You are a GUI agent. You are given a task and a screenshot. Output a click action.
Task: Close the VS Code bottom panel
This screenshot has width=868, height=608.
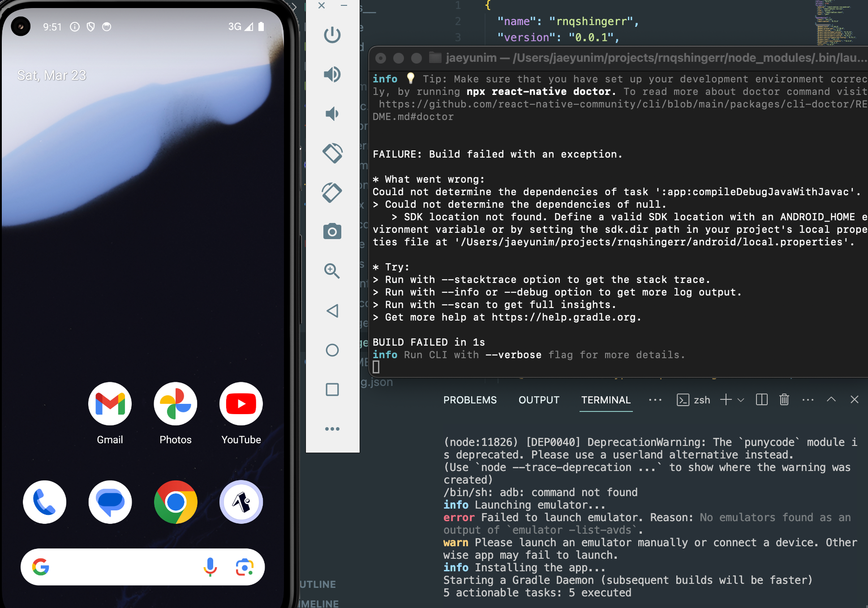[855, 399]
